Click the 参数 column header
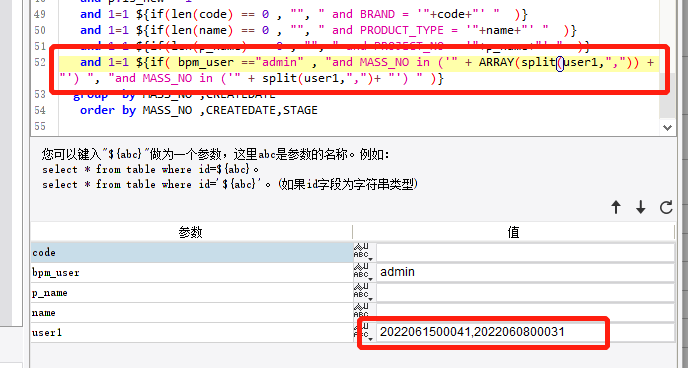The height and width of the screenshot is (368, 688). [191, 232]
